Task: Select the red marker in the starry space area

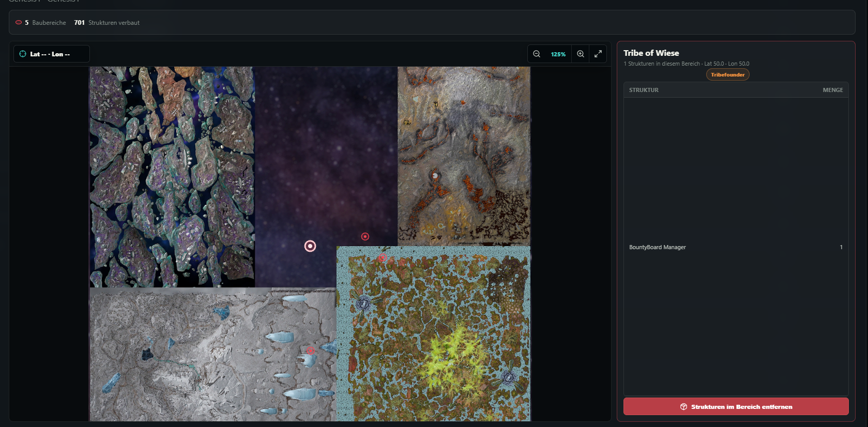Action: [x=365, y=236]
